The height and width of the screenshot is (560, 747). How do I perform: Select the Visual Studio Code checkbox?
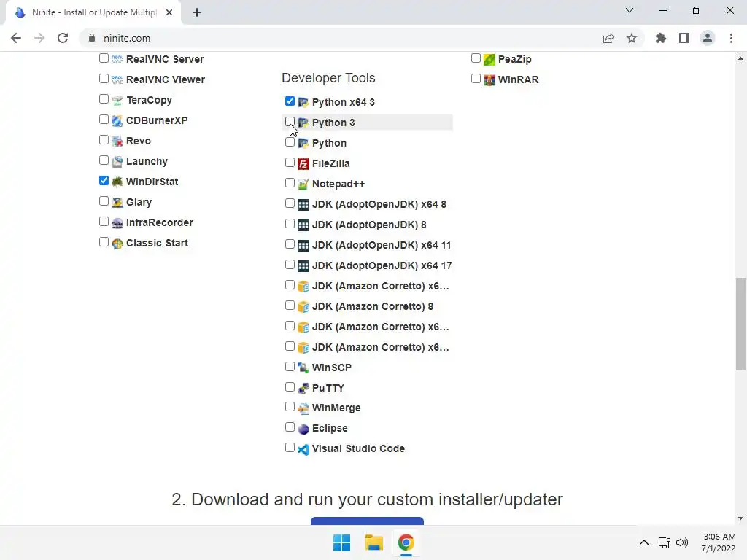click(290, 447)
